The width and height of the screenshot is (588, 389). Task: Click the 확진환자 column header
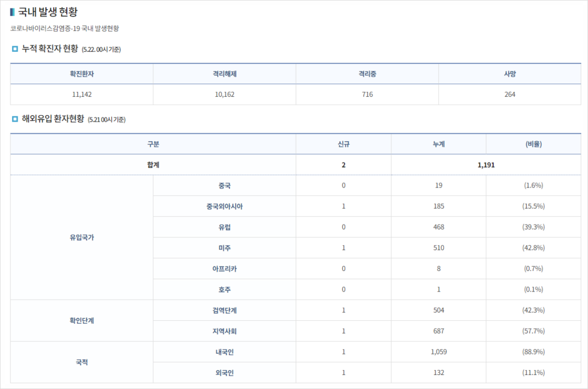[x=82, y=74]
